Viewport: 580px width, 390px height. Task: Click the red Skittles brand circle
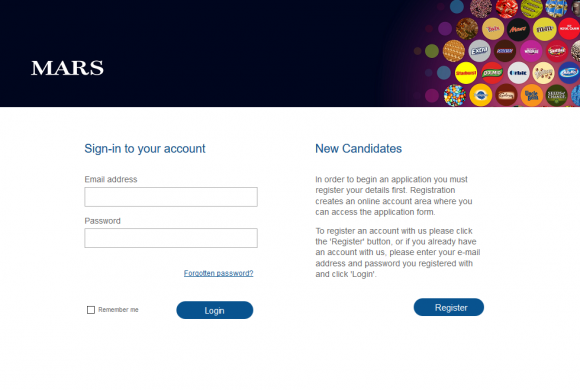[x=557, y=51]
